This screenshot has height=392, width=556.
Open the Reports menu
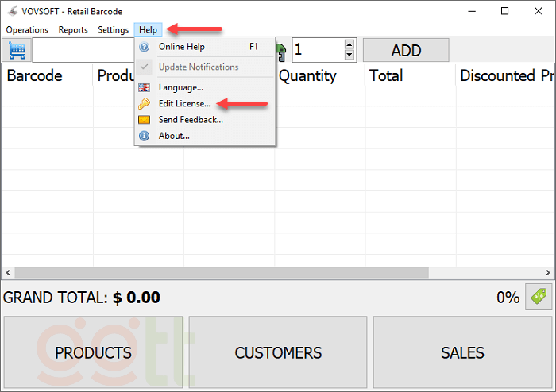[x=73, y=30]
